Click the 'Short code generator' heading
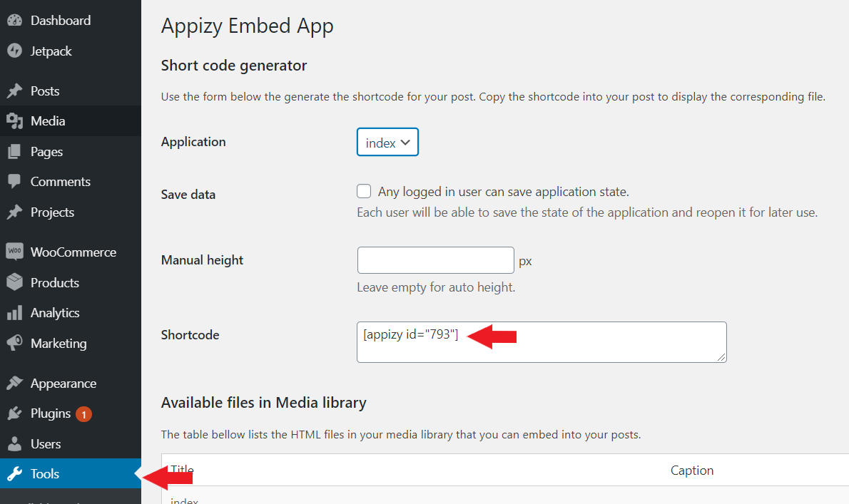Image resolution: width=849 pixels, height=504 pixels. point(234,66)
